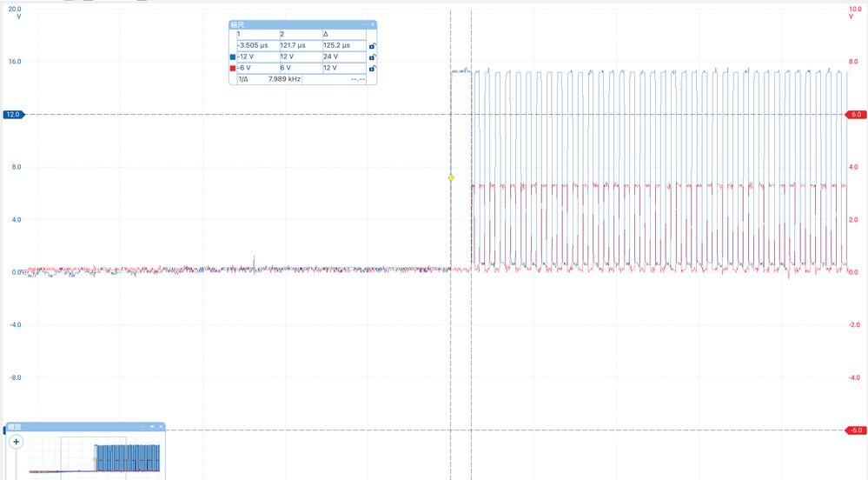Click the -12 V ruler 1 cell
The width and height of the screenshot is (868, 480).
258,57
